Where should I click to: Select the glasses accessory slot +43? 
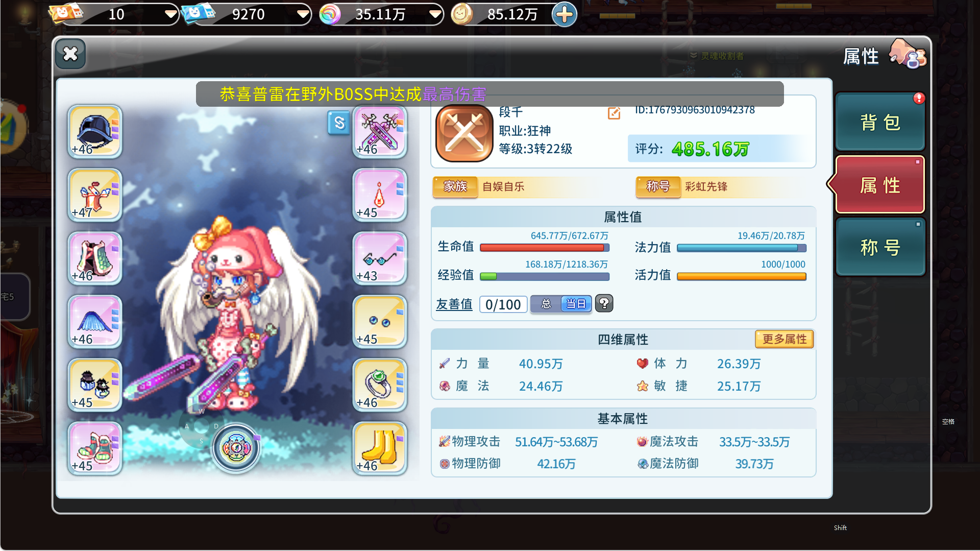(380, 258)
